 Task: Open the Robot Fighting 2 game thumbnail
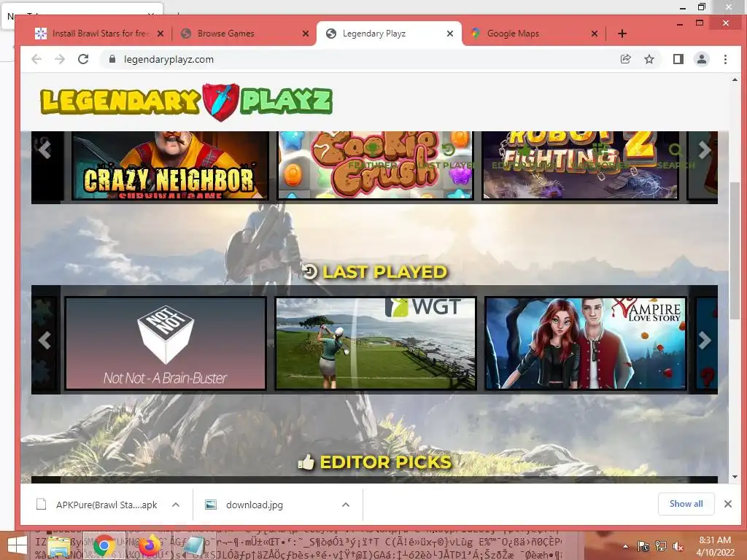click(580, 165)
